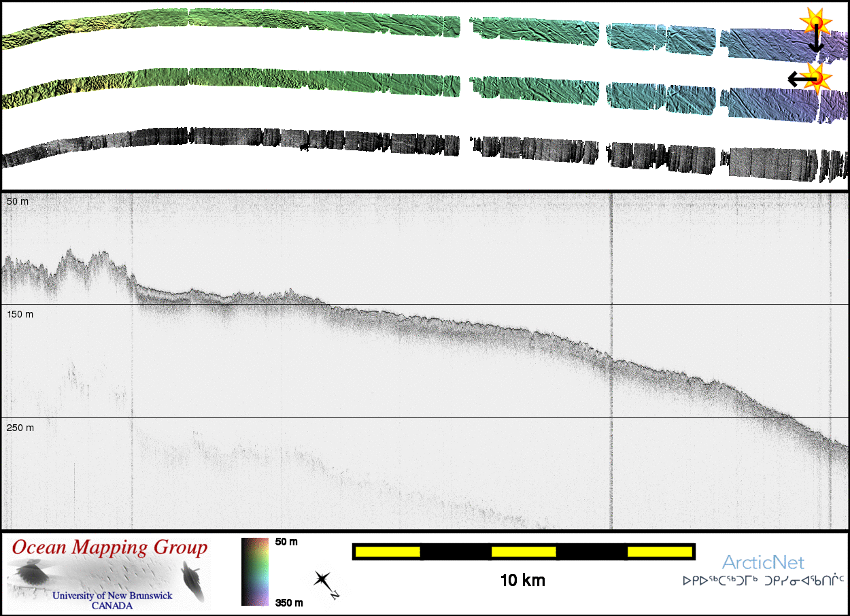Viewport: 850px width, 616px height.
Task: Select the topmost colored bathymetry strip
Action: (408, 26)
